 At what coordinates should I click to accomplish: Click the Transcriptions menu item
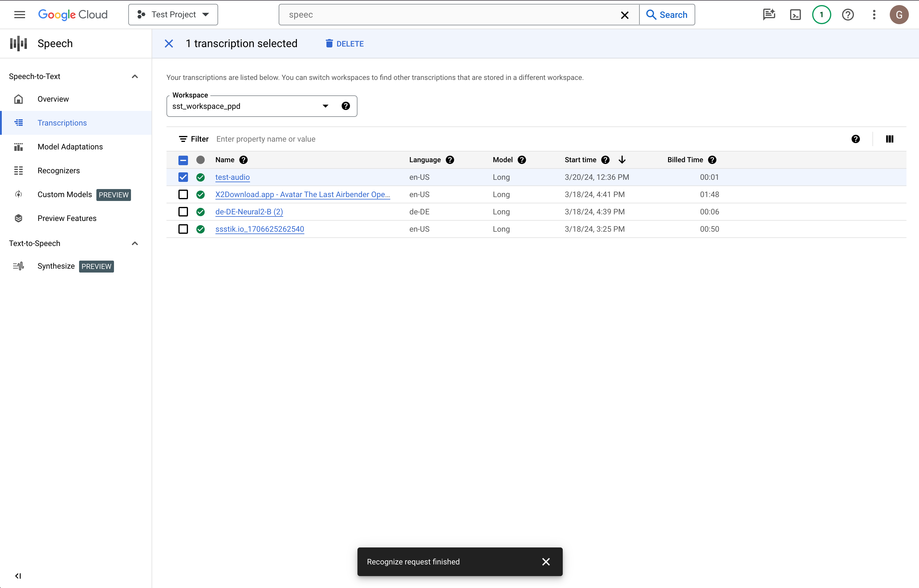point(62,123)
